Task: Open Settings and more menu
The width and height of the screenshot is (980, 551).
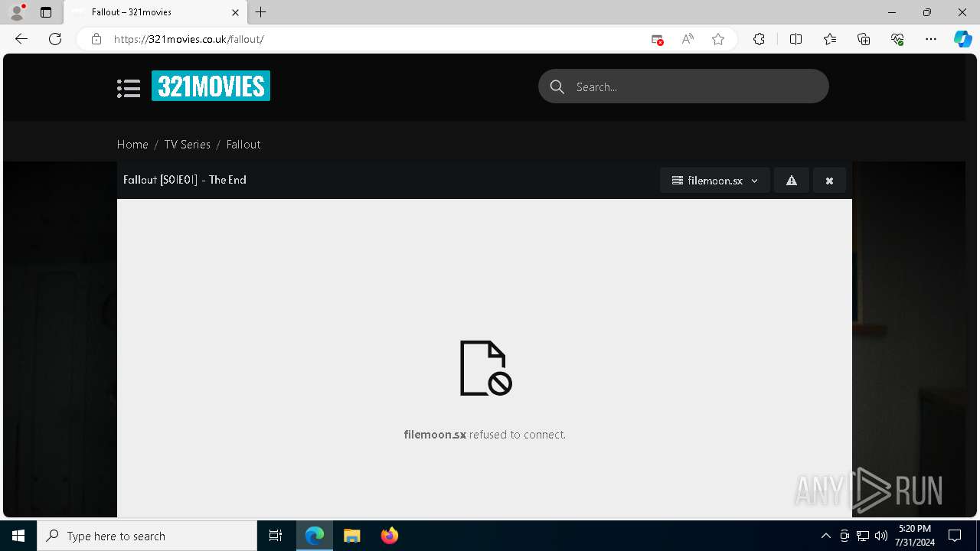Action: (931, 39)
